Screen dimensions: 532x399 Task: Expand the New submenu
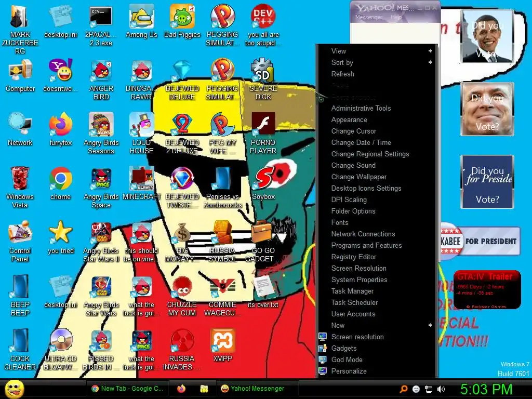click(x=377, y=325)
